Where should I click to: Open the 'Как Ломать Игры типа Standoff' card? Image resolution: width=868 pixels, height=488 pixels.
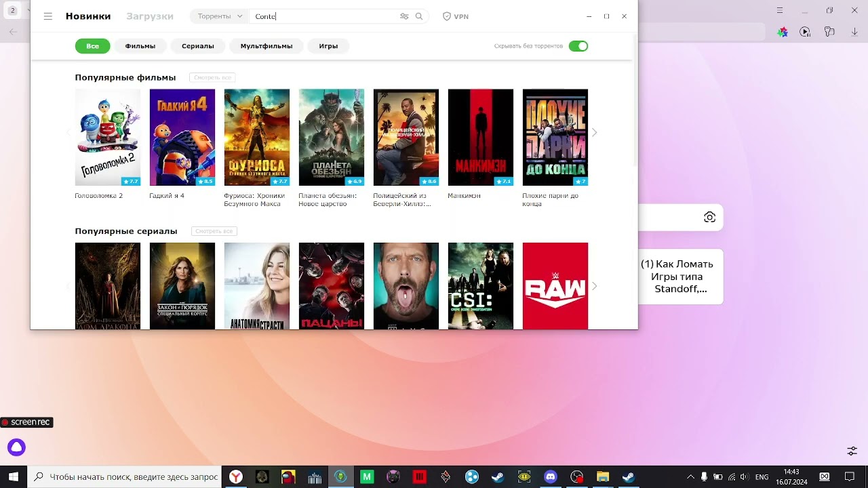coord(681,277)
